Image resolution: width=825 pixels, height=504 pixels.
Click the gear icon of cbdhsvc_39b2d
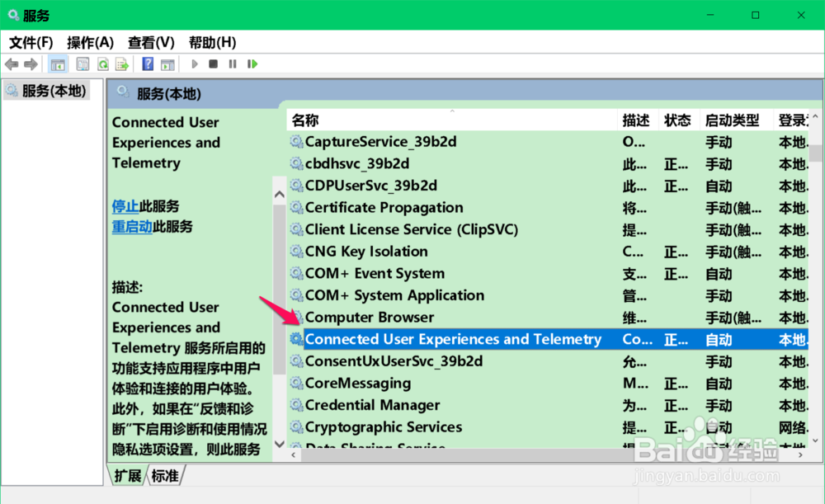[297, 163]
